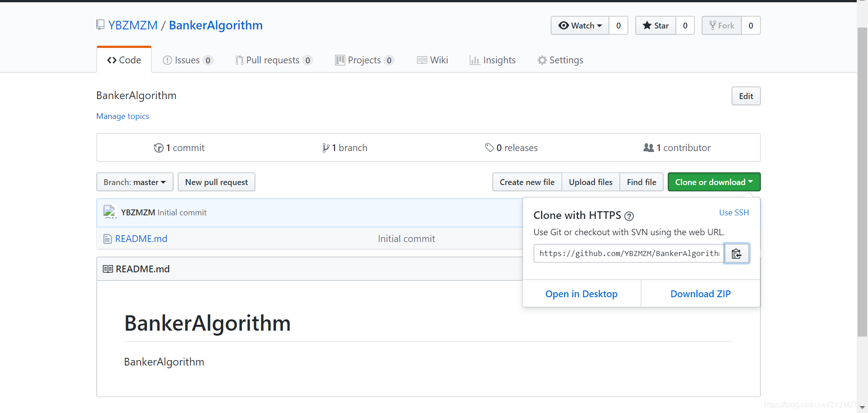The width and height of the screenshot is (868, 413).
Task: Open the Settings tab
Action: 560,60
